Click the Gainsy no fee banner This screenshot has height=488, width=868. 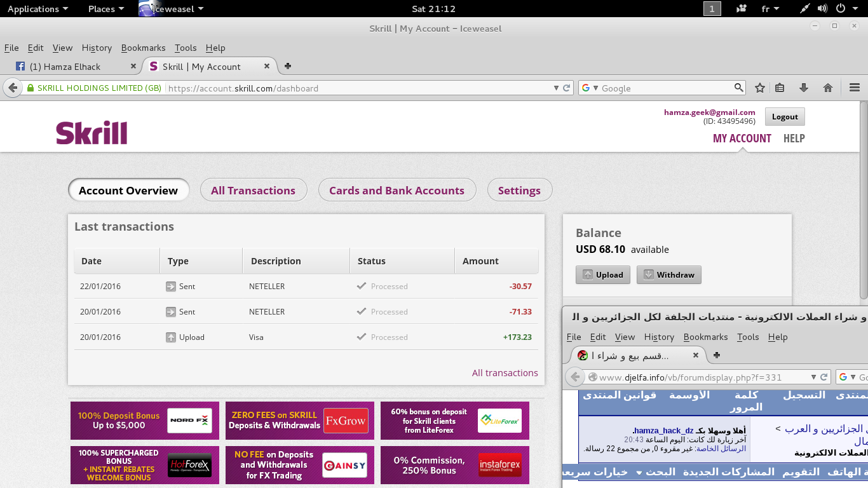300,465
